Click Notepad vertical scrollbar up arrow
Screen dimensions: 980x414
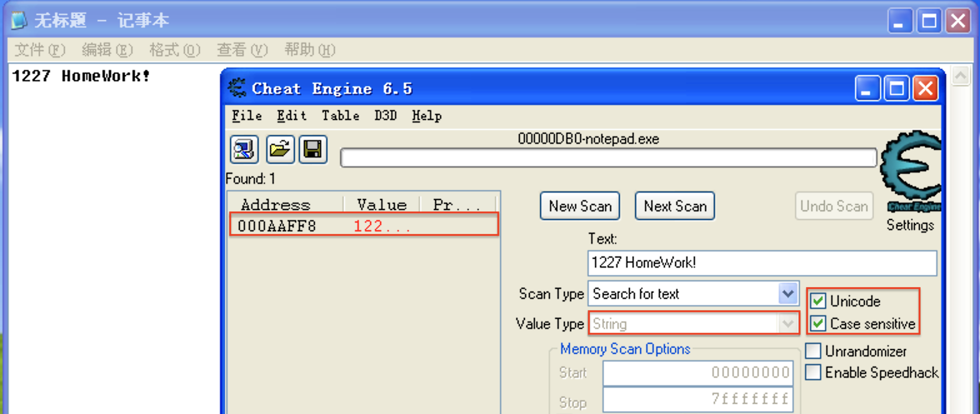(960, 74)
